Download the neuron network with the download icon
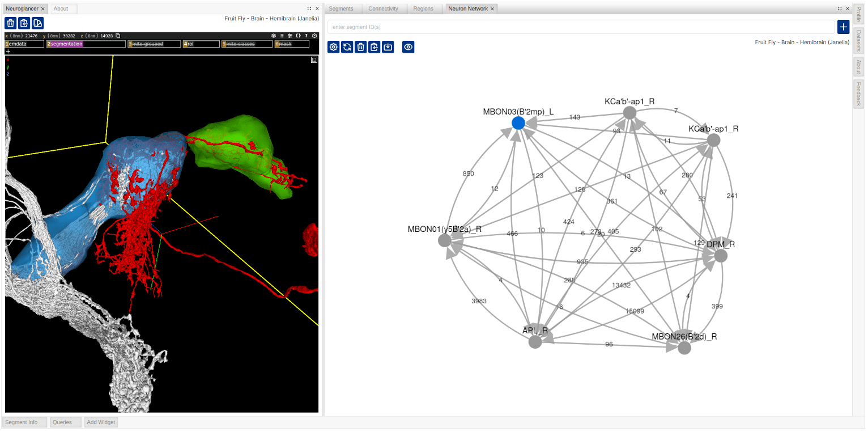The width and height of the screenshot is (868, 432). [x=388, y=46]
